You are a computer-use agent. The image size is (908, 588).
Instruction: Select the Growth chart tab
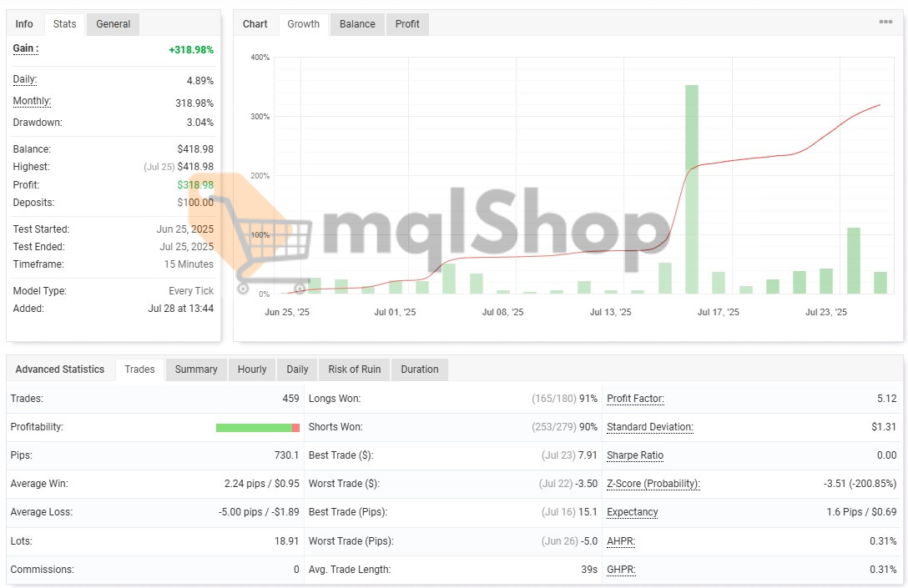click(x=303, y=24)
